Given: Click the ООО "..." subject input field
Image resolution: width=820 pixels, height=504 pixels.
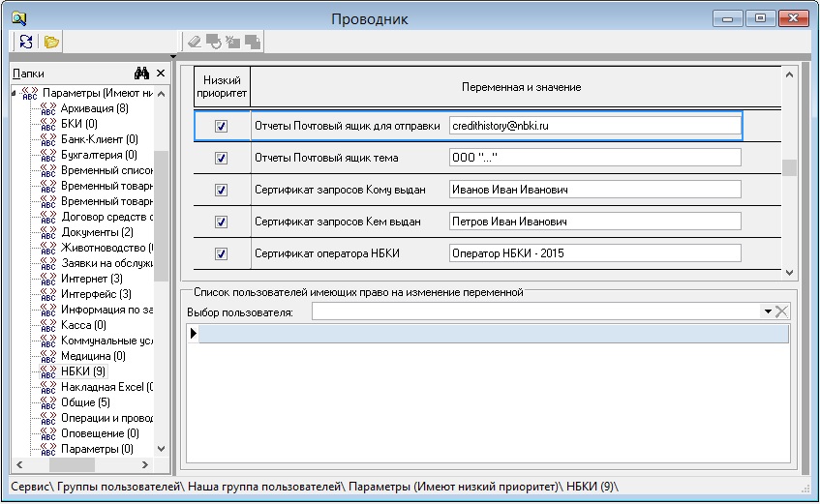Looking at the screenshot, I should 594,158.
